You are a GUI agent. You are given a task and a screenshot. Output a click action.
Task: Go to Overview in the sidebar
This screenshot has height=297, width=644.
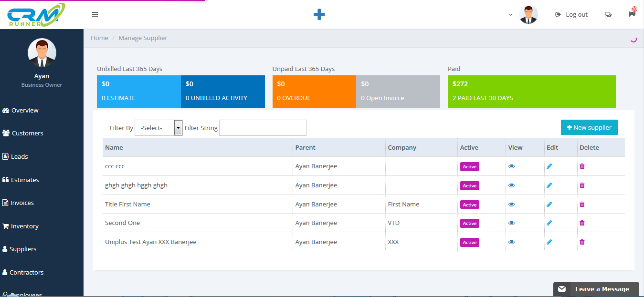[x=24, y=110]
